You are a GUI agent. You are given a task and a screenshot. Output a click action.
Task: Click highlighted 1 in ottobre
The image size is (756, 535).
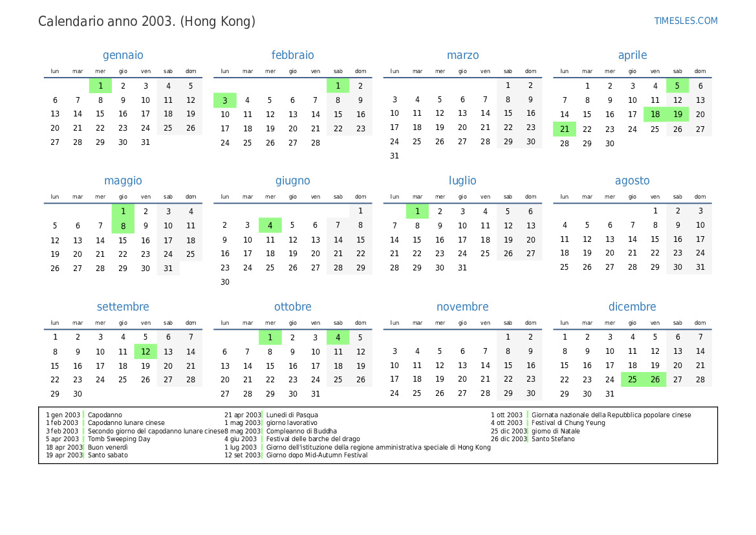(270, 337)
